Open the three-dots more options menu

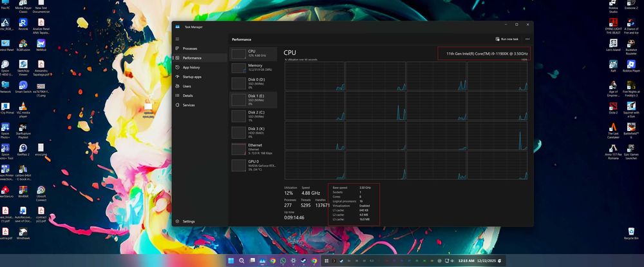527,39
